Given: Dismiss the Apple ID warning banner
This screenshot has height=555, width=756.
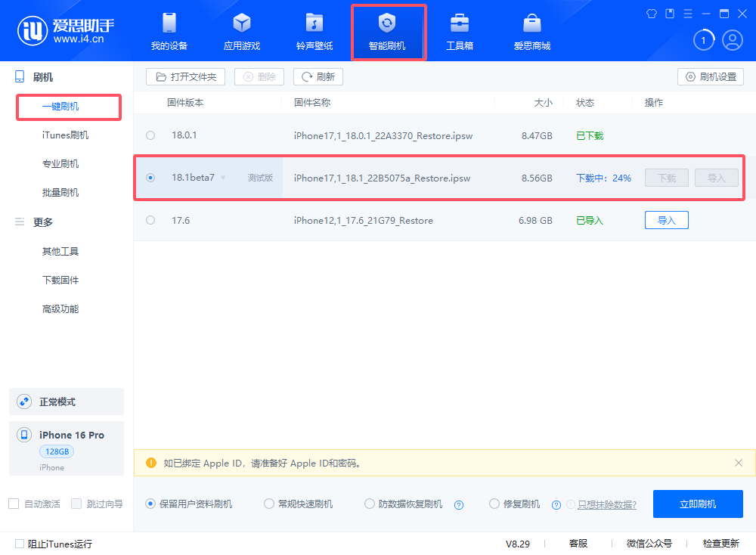Looking at the screenshot, I should coord(739,463).
